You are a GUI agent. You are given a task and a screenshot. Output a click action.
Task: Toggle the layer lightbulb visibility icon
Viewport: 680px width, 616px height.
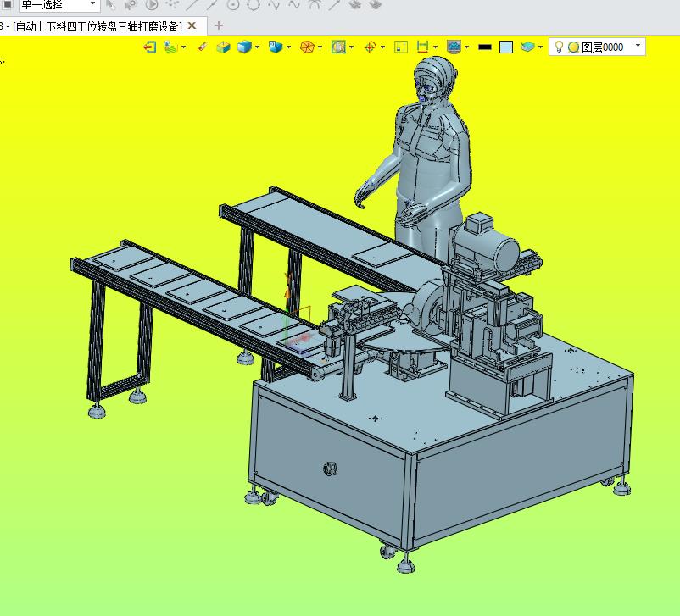559,47
